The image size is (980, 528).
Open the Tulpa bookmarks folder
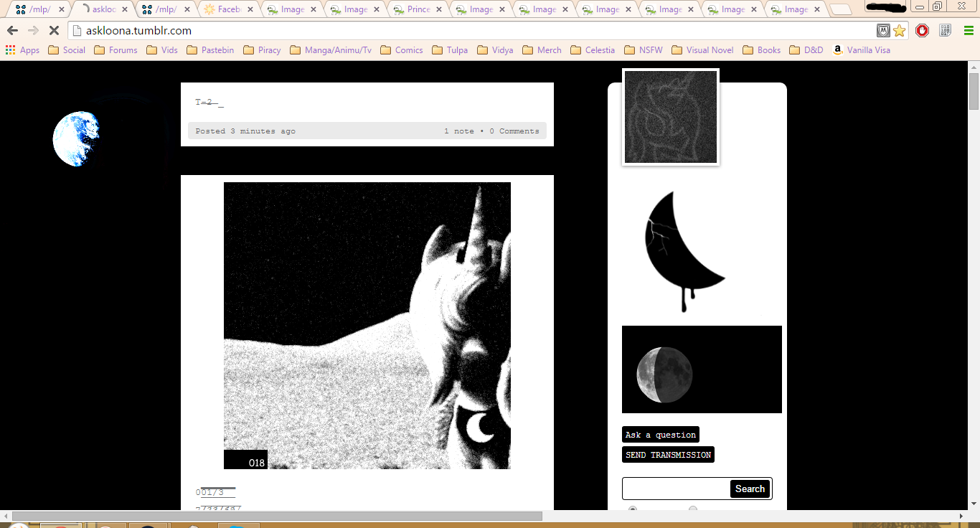pyautogui.click(x=450, y=50)
